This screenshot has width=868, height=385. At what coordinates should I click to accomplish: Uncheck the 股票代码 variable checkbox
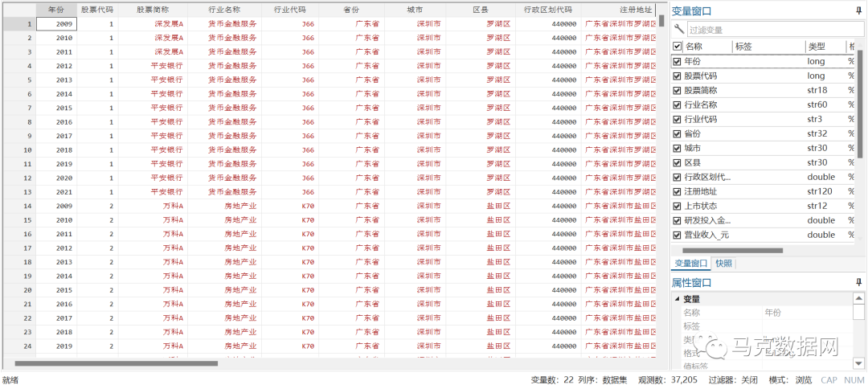pos(677,76)
